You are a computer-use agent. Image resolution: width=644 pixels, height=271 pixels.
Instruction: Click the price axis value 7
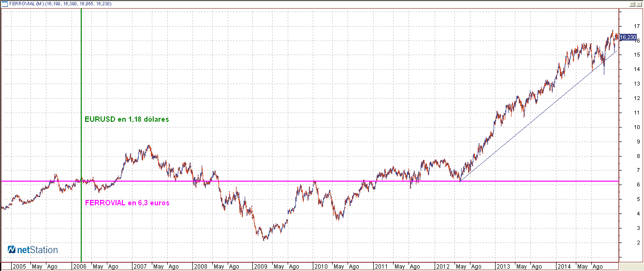[x=639, y=171]
